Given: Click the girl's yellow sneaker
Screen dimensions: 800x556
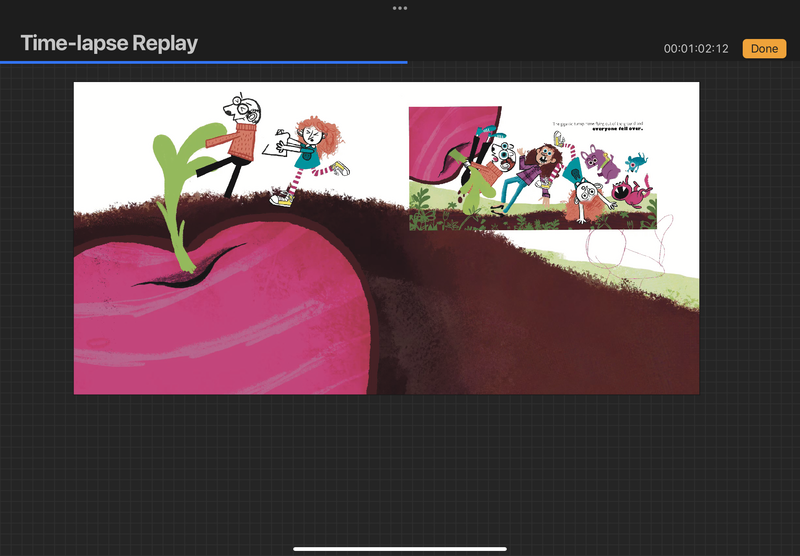Looking at the screenshot, I should tap(283, 199).
